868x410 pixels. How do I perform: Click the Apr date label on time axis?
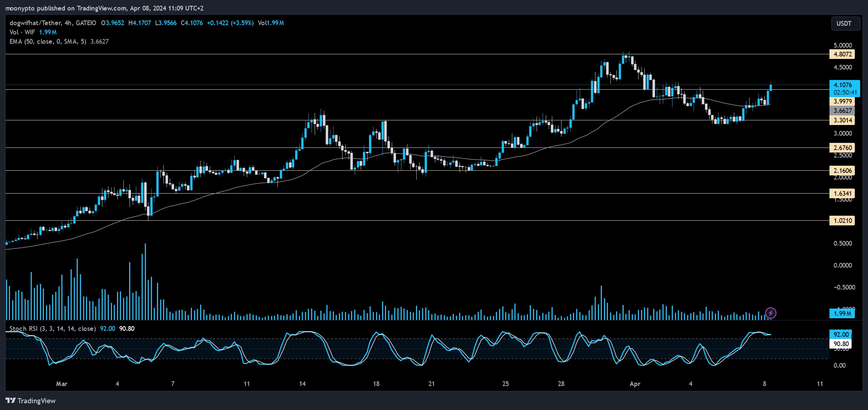[635, 384]
